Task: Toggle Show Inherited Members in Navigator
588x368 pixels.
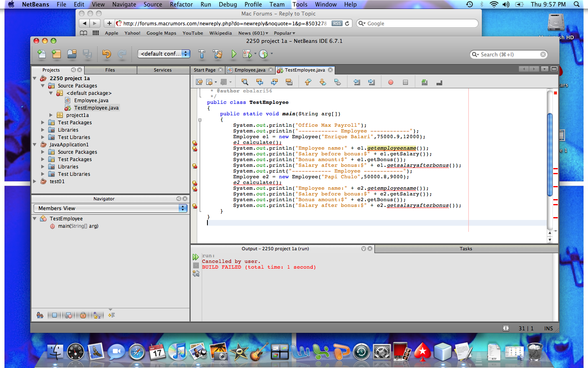Action: 40,315
